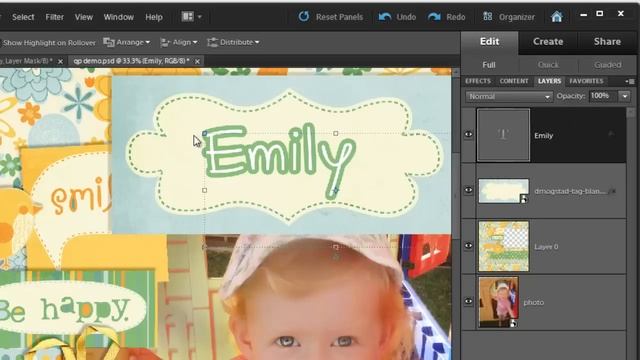Viewport: 640px width, 360px height.
Task: Click the Opacity 100% input field
Action: [604, 96]
